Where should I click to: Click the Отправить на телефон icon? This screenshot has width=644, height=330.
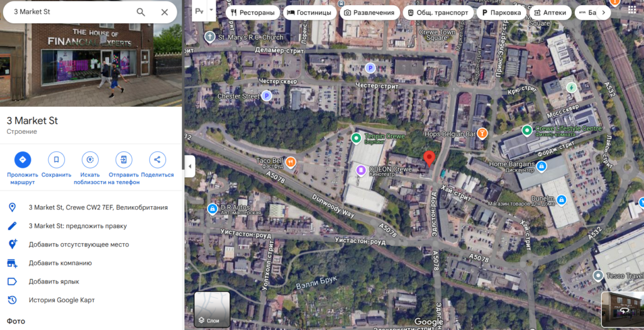[x=124, y=160]
